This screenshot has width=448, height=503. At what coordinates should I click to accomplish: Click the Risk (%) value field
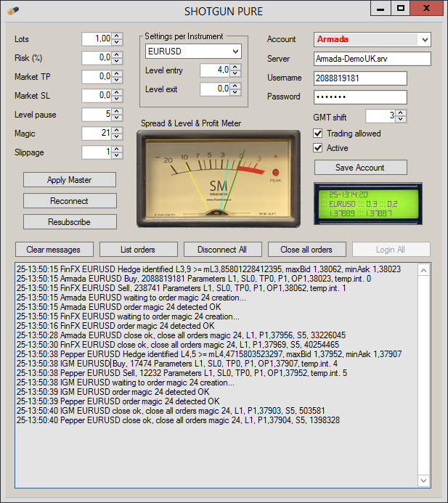click(97, 58)
